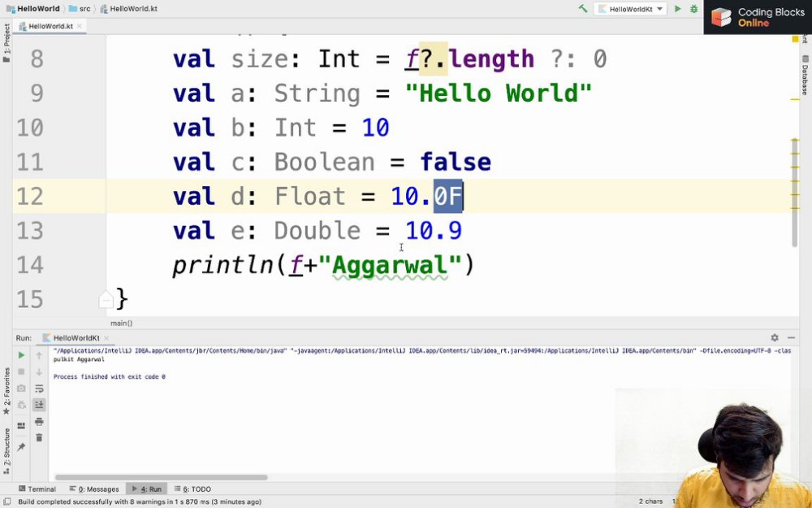Open the Terminal tool window tab
Viewport: 812px width, 508px height.
(x=37, y=488)
